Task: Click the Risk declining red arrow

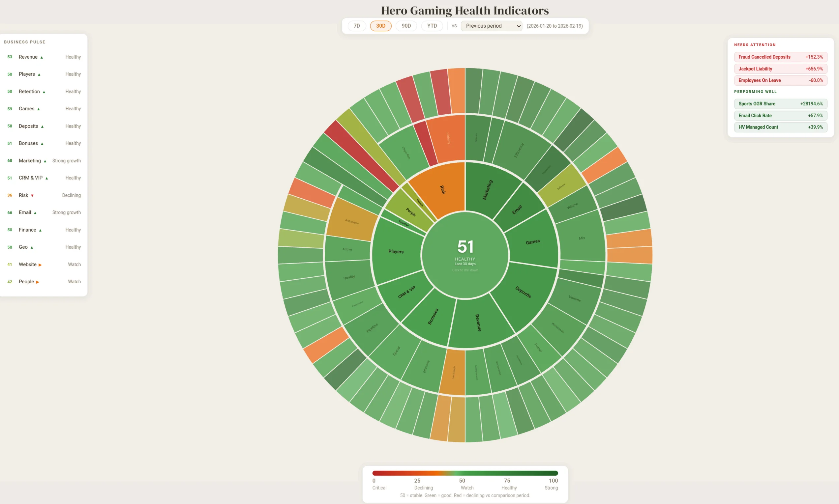Action: [x=32, y=195]
